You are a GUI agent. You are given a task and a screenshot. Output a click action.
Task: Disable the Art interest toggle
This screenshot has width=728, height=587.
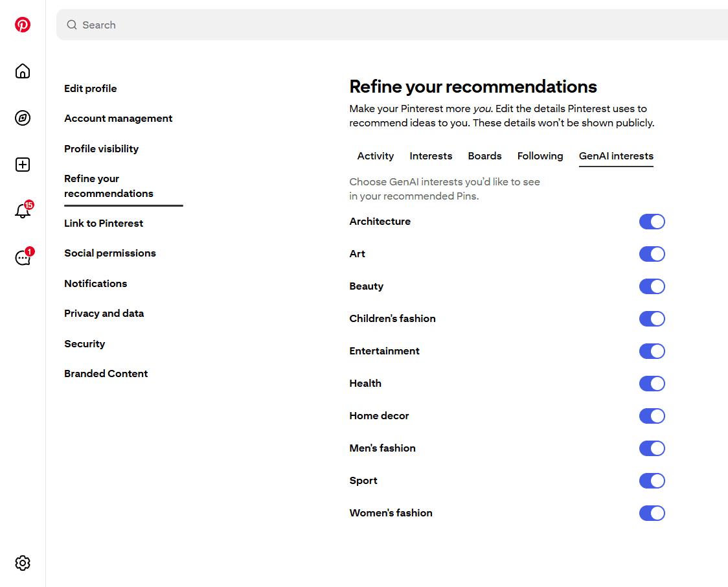point(652,254)
